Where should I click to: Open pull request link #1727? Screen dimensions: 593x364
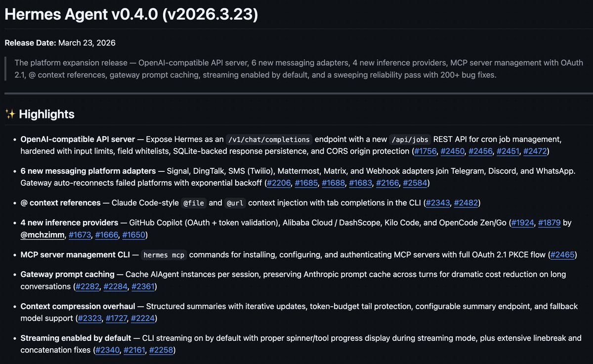[117, 319]
